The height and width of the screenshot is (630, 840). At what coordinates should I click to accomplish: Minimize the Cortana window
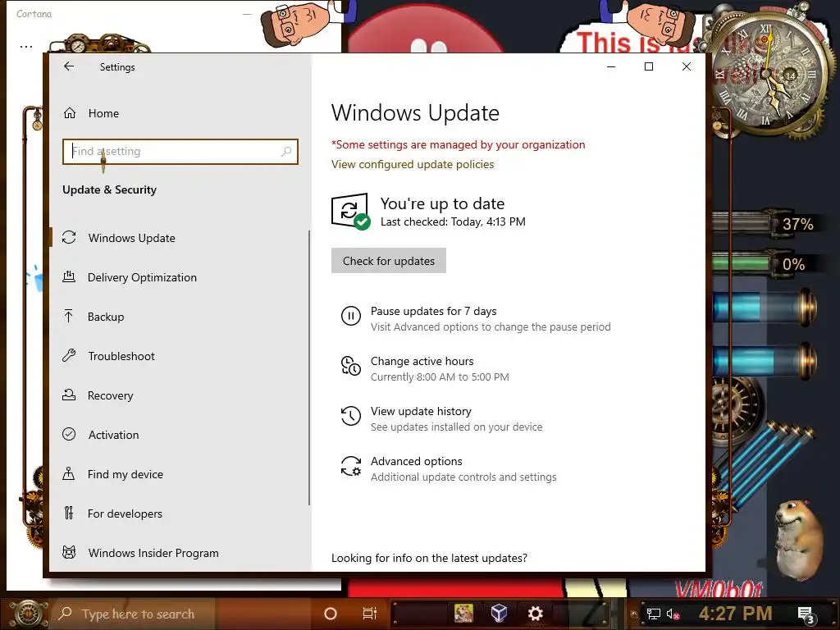coord(247,14)
